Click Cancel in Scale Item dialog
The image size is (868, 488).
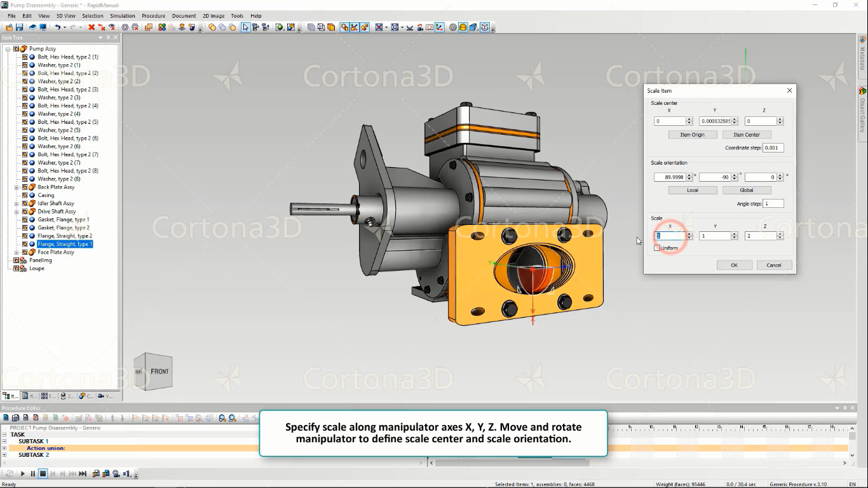(774, 265)
